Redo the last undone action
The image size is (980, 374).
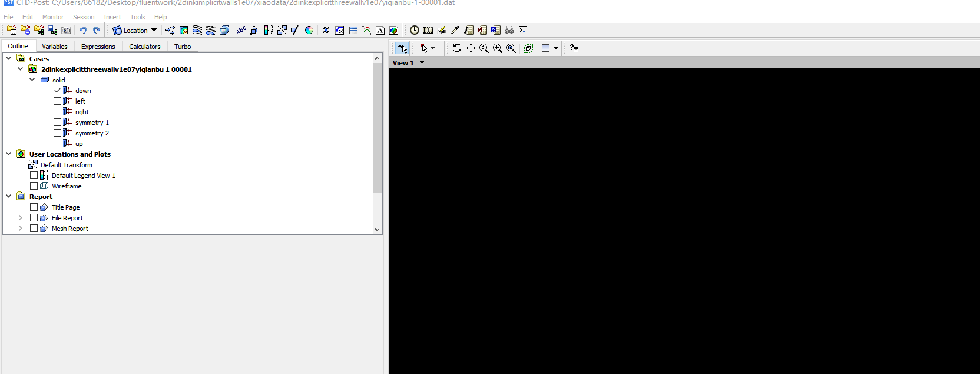coord(97,30)
